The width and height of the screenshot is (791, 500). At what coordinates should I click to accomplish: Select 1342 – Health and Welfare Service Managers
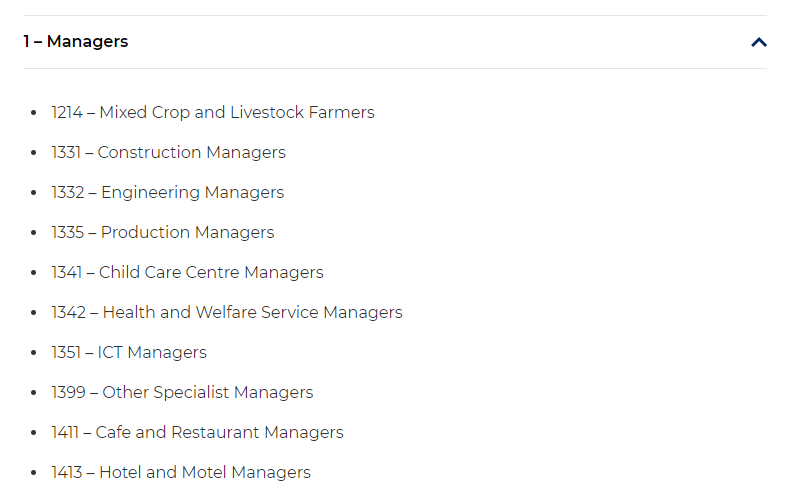227,312
